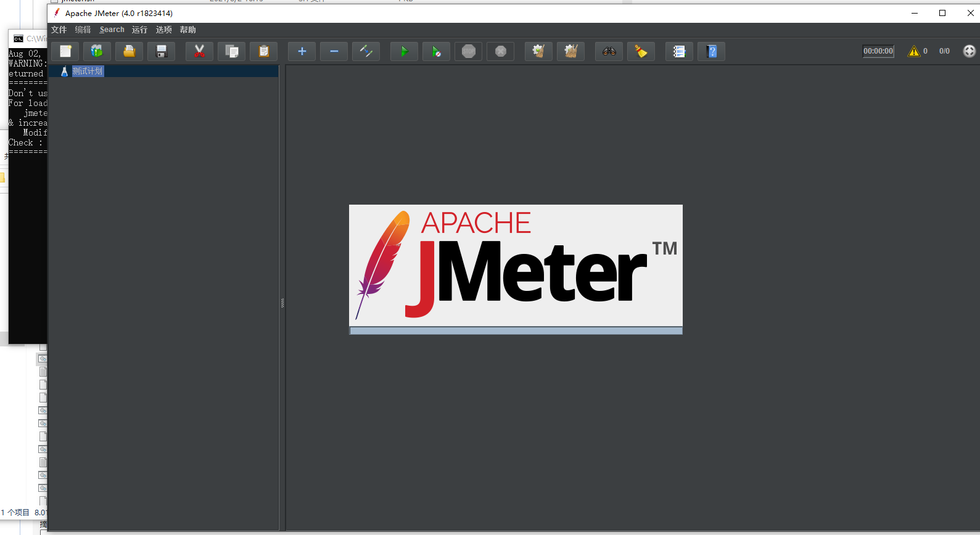Image resolution: width=980 pixels, height=535 pixels.
Task: Click the yellow warning log viewer icon
Action: [x=914, y=51]
